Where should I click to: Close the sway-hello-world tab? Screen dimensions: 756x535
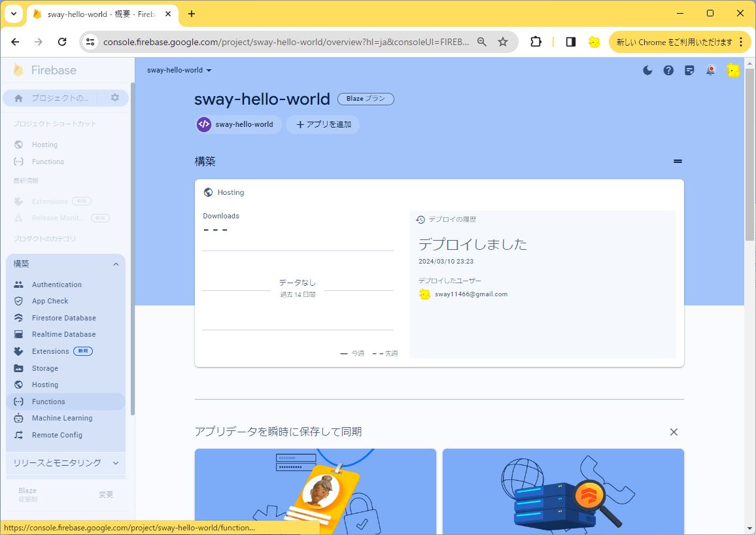pyautogui.click(x=168, y=14)
